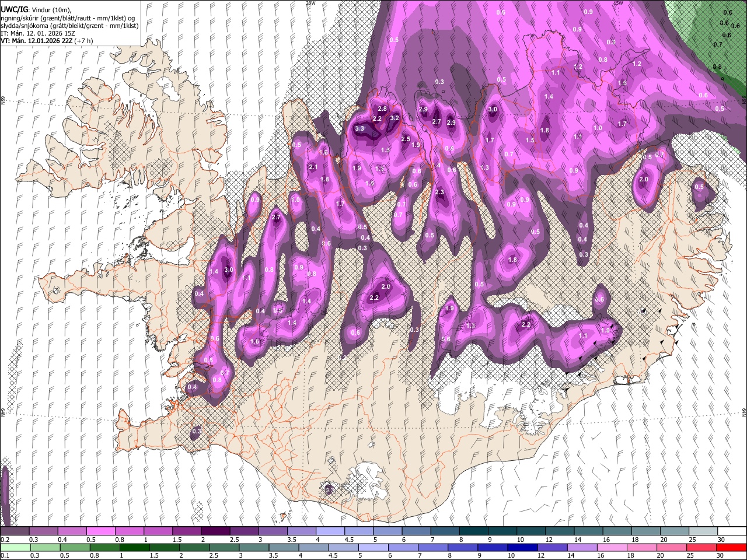Click the bright magenta swatch above the top-row '0.5' label
This screenshot has height=560, width=747.
click(101, 531)
